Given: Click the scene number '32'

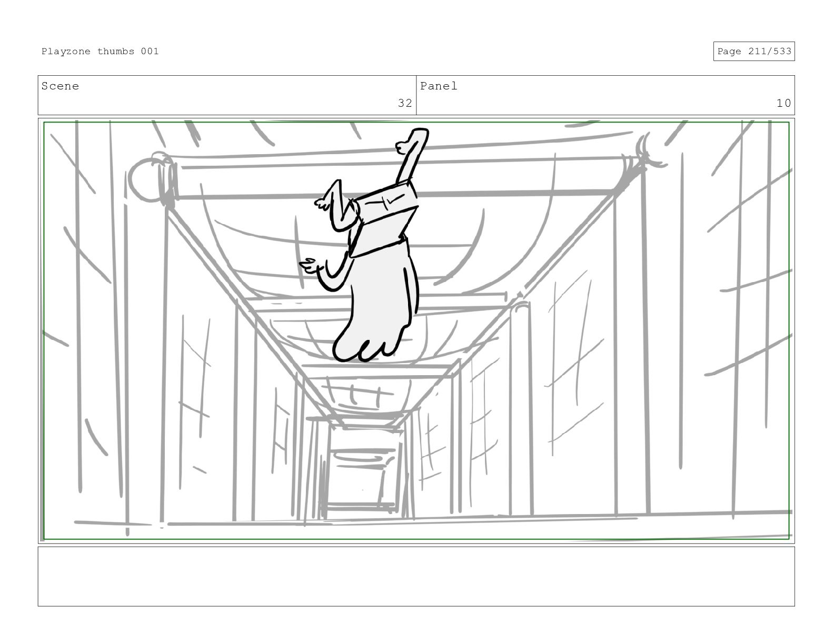Looking at the screenshot, I should pyautogui.click(x=405, y=103).
